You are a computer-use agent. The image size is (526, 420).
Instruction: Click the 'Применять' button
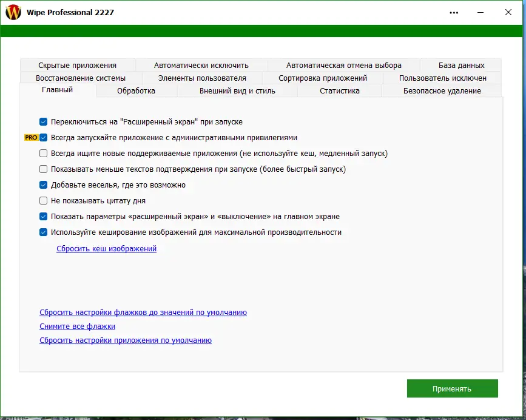click(x=452, y=388)
